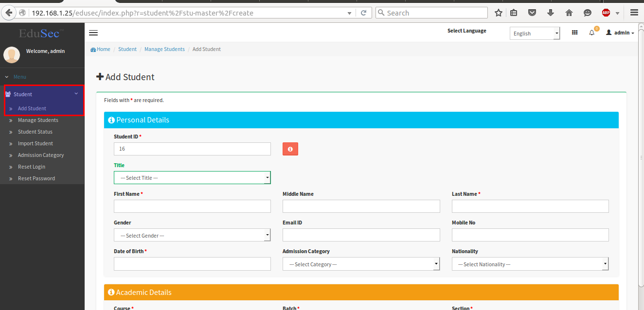The height and width of the screenshot is (310, 644).
Task: Open Reset Login in the sidebar
Action: tap(32, 167)
